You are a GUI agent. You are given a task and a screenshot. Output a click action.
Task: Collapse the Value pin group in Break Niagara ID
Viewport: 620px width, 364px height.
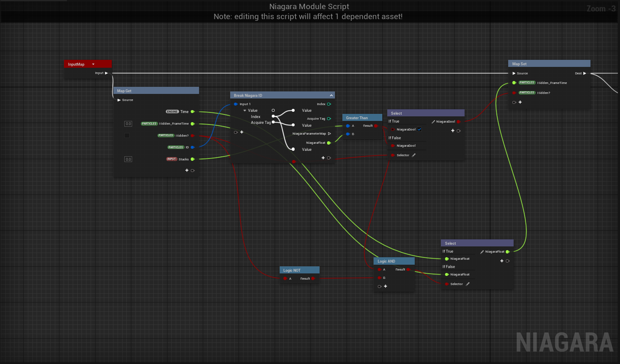tap(245, 111)
